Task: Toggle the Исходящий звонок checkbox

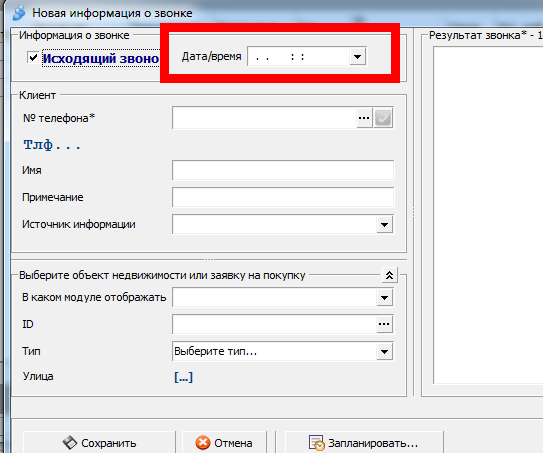Action: pyautogui.click(x=33, y=57)
